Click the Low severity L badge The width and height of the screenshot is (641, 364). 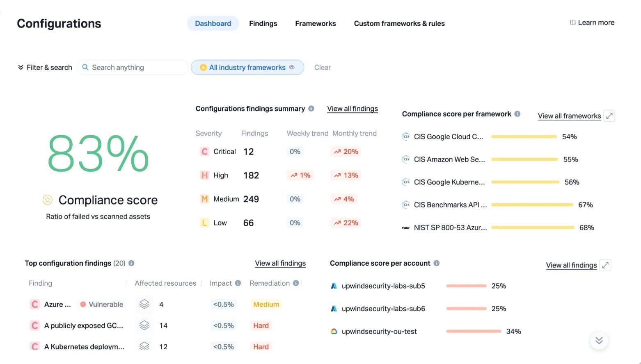204,223
